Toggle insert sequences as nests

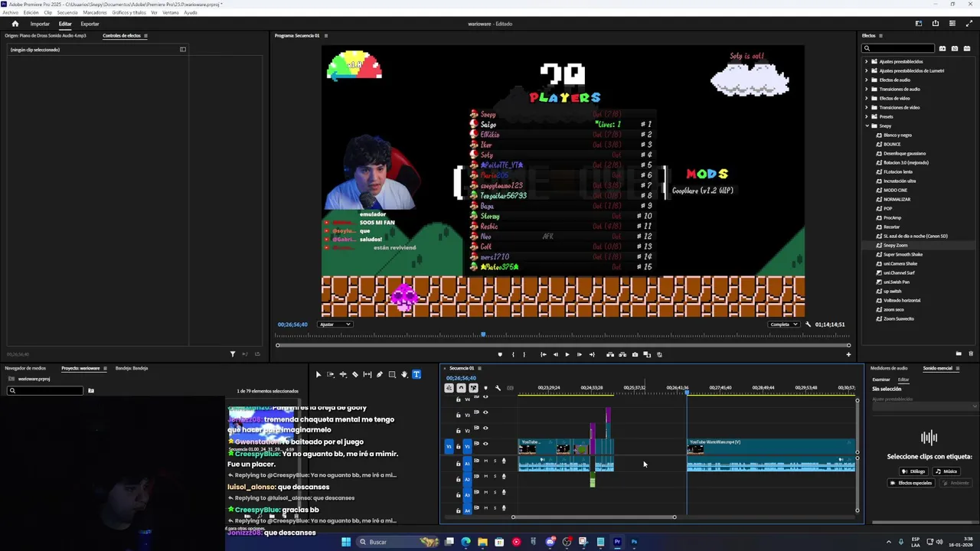pos(449,388)
